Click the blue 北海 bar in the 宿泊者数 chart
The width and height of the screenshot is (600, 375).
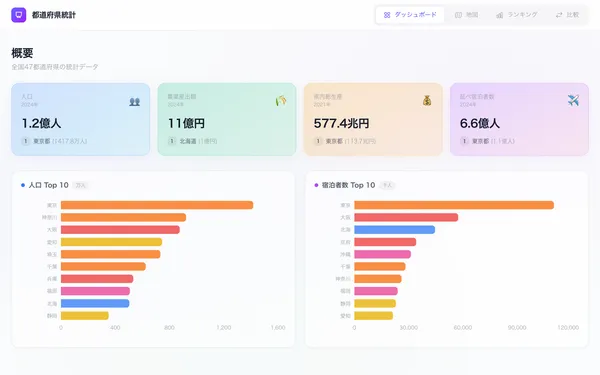[x=395, y=230]
